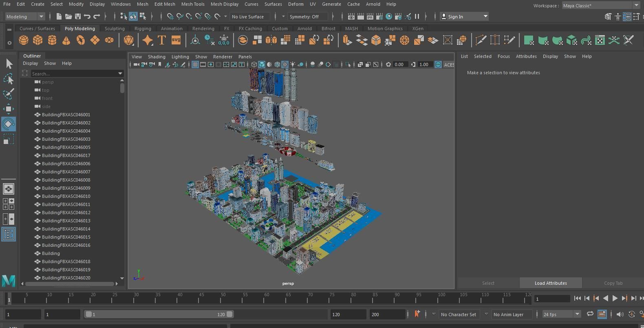Image resolution: width=644 pixels, height=328 pixels.
Task: Select the Lasso tool in toolbox
Action: pos(9,79)
